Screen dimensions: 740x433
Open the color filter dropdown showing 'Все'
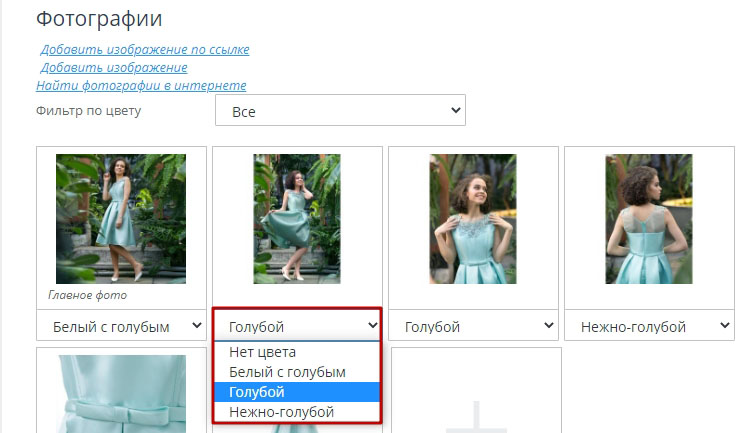(340, 111)
